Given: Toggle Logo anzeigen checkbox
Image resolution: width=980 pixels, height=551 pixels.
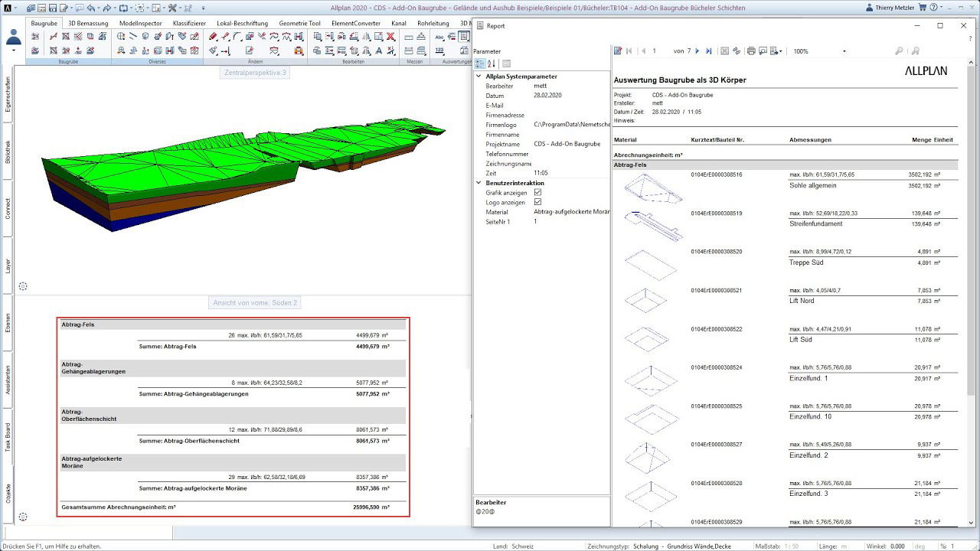Looking at the screenshot, I should click(x=537, y=202).
